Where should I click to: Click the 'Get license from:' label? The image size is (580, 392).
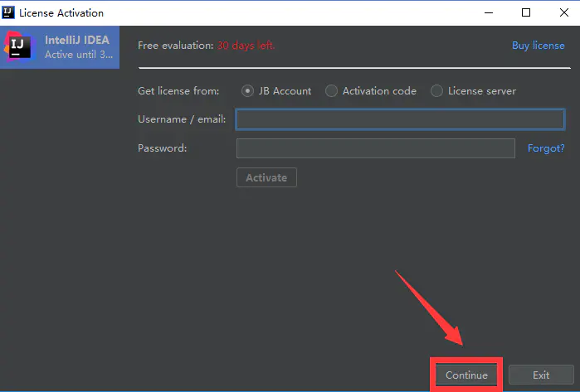click(x=178, y=91)
